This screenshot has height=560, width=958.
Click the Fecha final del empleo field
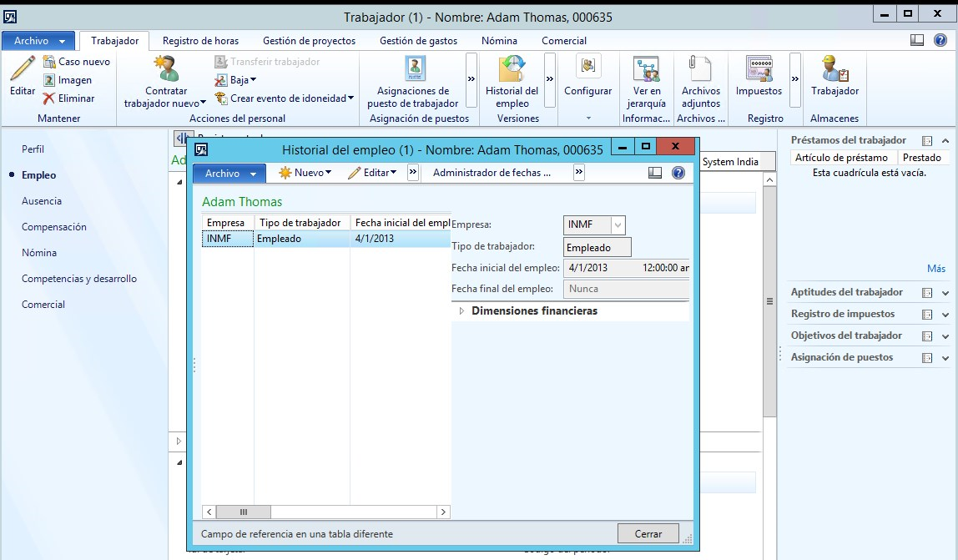pyautogui.click(x=626, y=289)
